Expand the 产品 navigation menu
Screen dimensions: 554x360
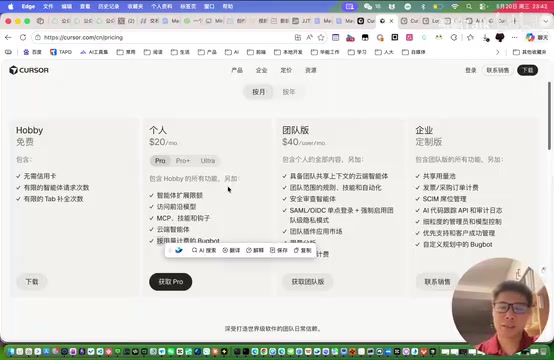pos(237,70)
